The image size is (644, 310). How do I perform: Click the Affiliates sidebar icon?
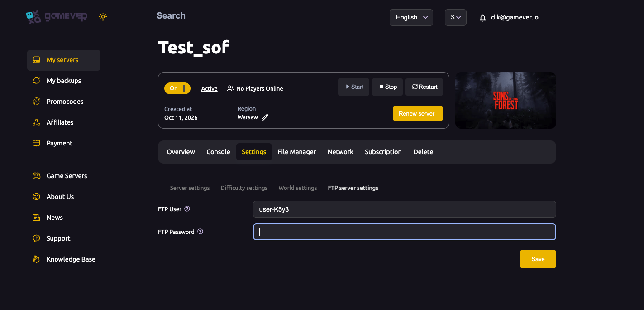37,122
